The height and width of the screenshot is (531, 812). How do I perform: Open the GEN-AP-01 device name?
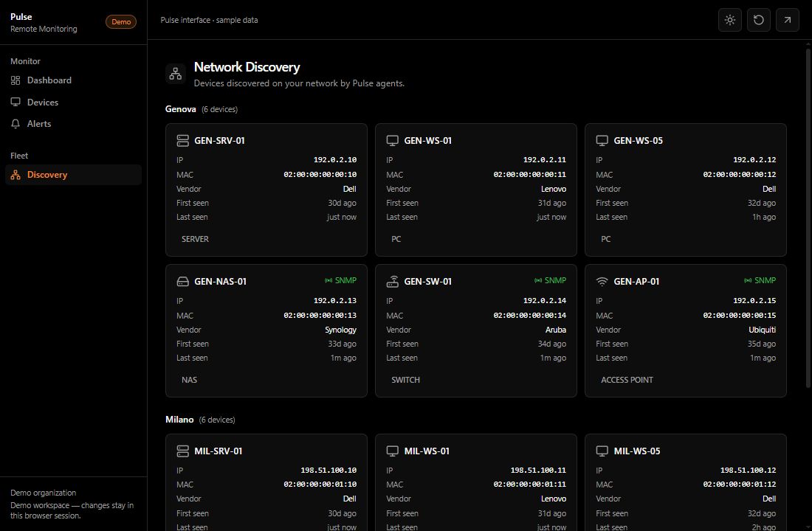point(636,282)
